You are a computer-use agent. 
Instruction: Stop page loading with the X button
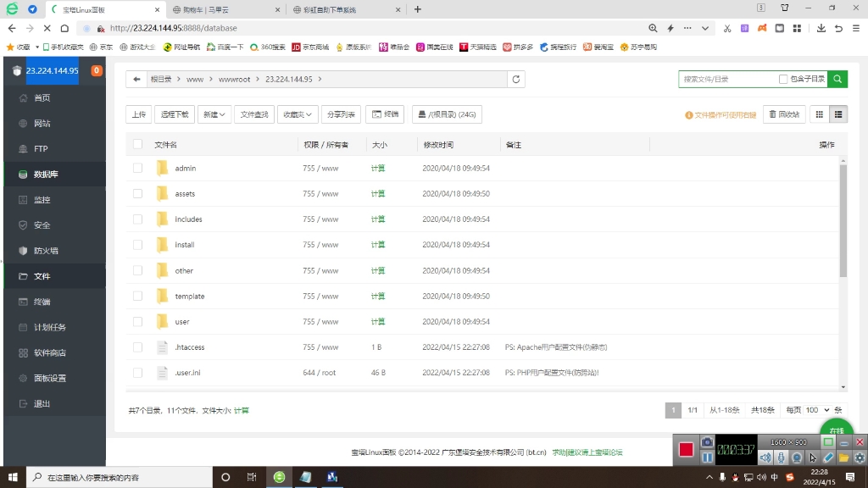(x=47, y=28)
